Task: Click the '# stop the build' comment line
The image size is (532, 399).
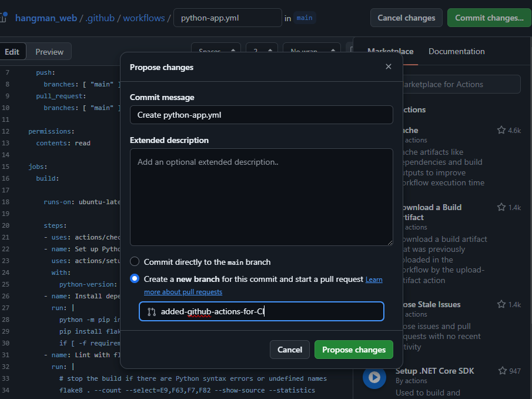Action: click(193, 378)
